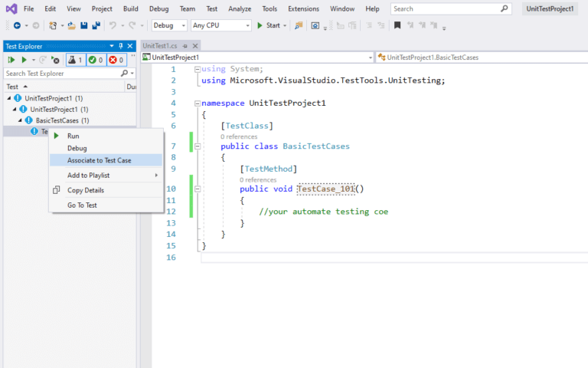588x368 pixels.
Task: Click the New Project toolbar icon
Action: click(x=53, y=25)
